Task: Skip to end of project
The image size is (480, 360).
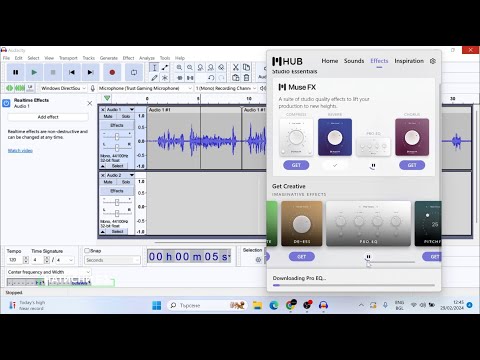Action: [90, 72]
